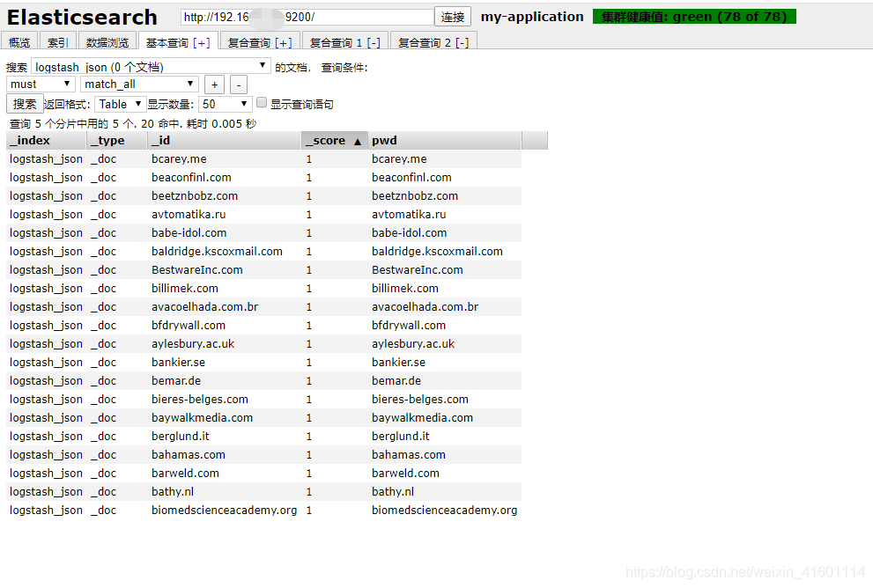Add a query condition with + button
This screenshot has width=873, height=588.
214,85
